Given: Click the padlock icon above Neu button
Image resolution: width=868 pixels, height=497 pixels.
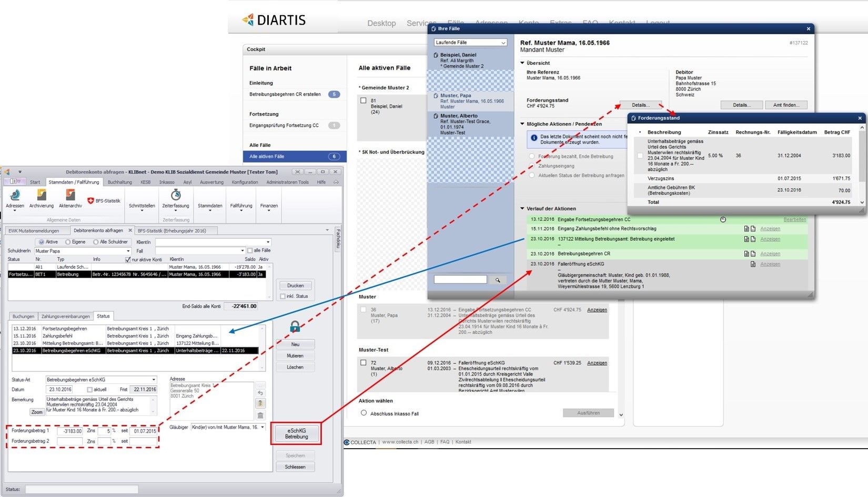Looking at the screenshot, I should pyautogui.click(x=295, y=327).
